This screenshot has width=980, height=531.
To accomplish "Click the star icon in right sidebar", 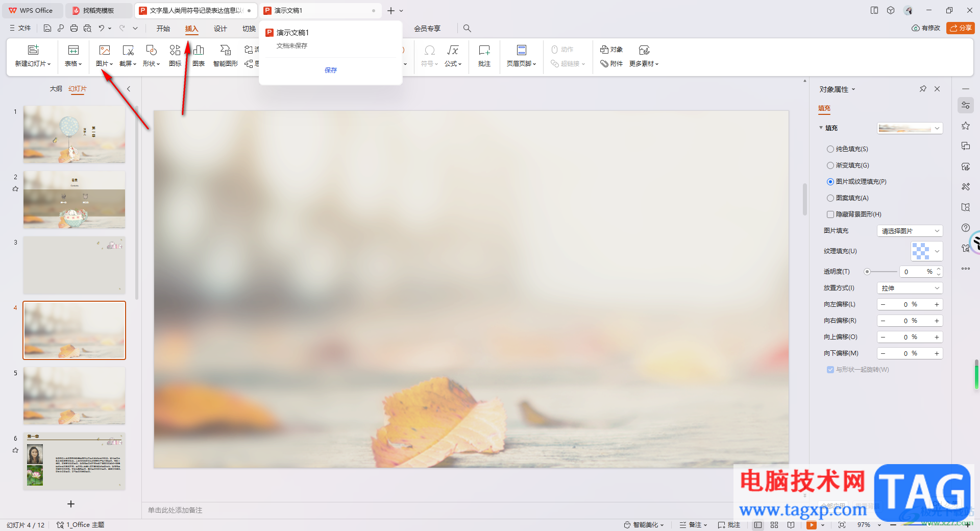I will tap(966, 126).
